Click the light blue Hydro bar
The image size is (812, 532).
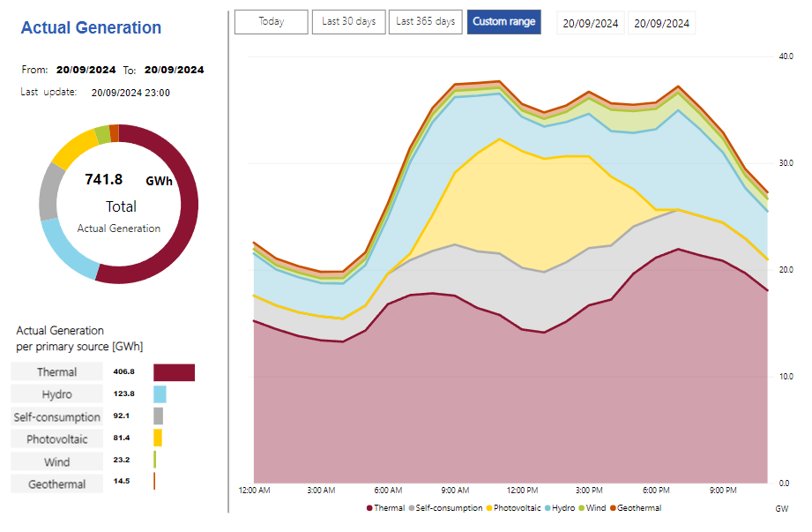pos(160,394)
